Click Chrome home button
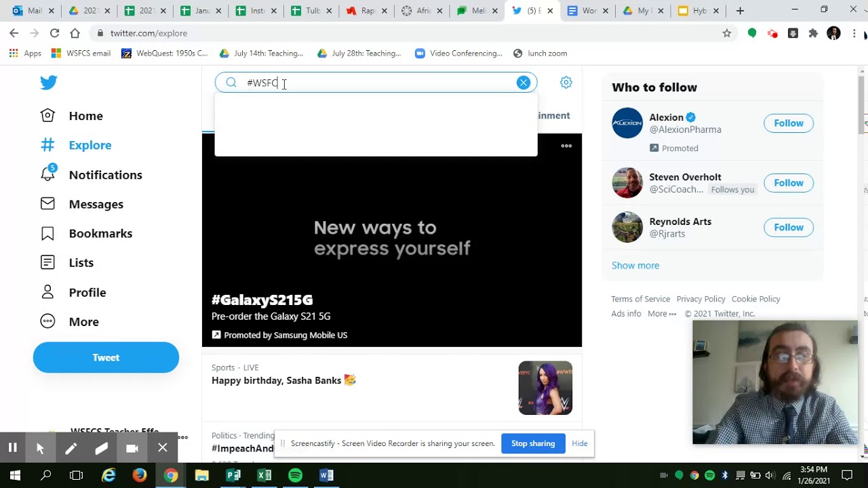The width and height of the screenshot is (868, 488). [x=75, y=33]
